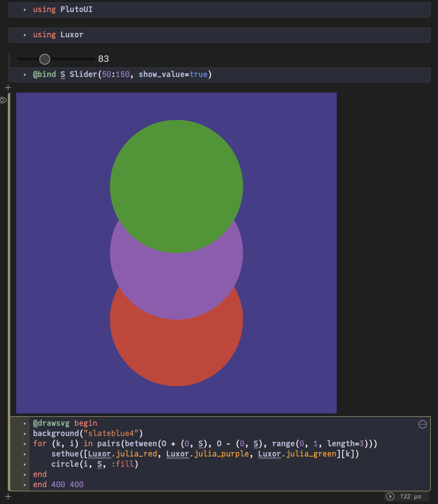Click the 'circle(i, S, :fill)' code line
The height and width of the screenshot is (504, 438).
(x=95, y=464)
